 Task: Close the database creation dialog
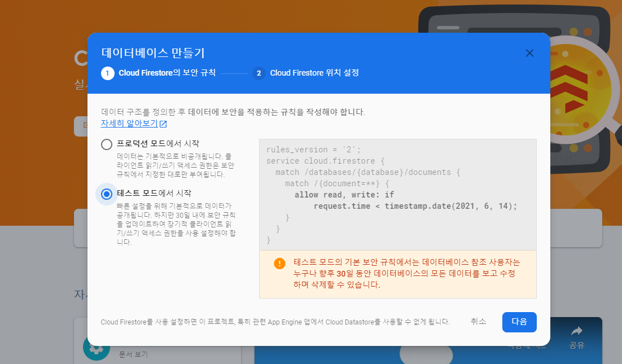pyautogui.click(x=529, y=53)
